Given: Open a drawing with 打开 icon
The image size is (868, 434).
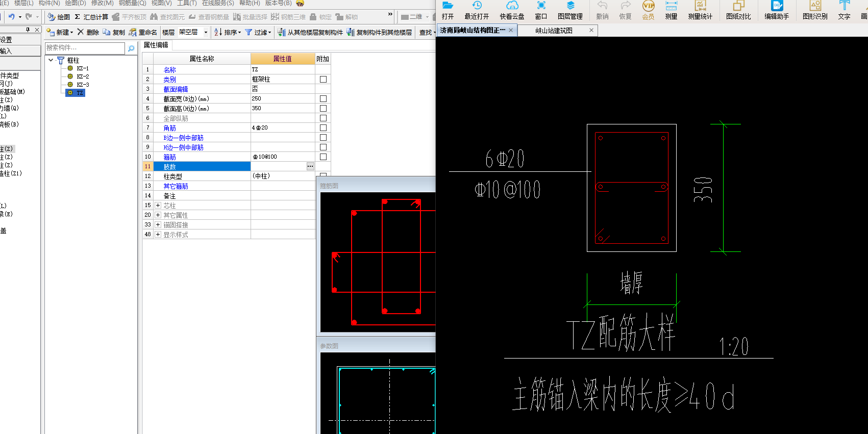Looking at the screenshot, I should click(448, 10).
